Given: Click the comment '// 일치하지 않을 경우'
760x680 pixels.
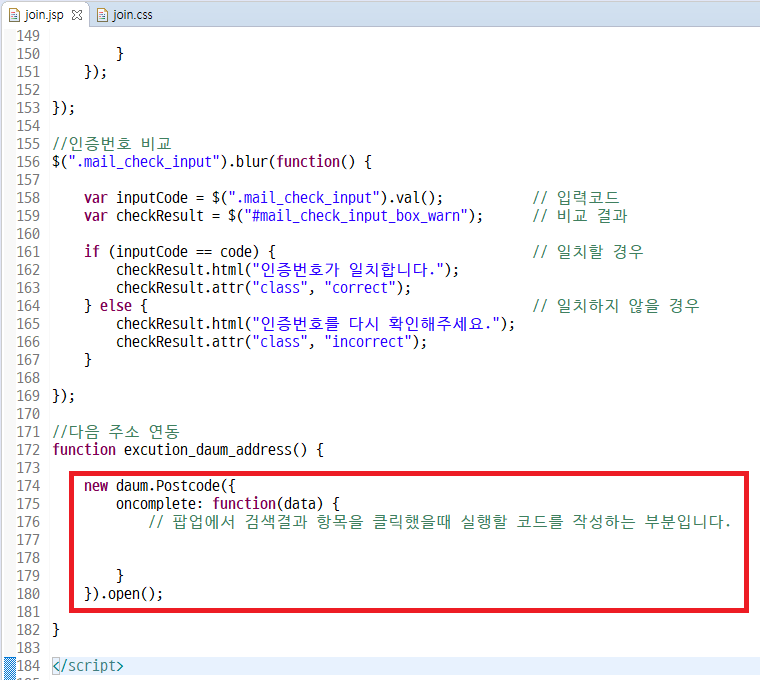Looking at the screenshot, I should click(x=616, y=306).
